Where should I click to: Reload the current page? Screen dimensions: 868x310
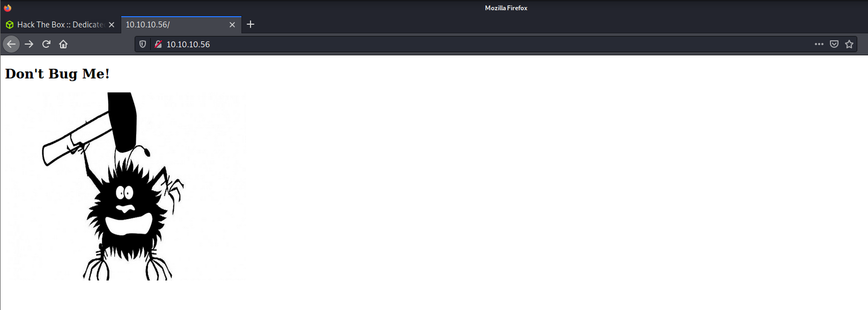click(x=46, y=44)
